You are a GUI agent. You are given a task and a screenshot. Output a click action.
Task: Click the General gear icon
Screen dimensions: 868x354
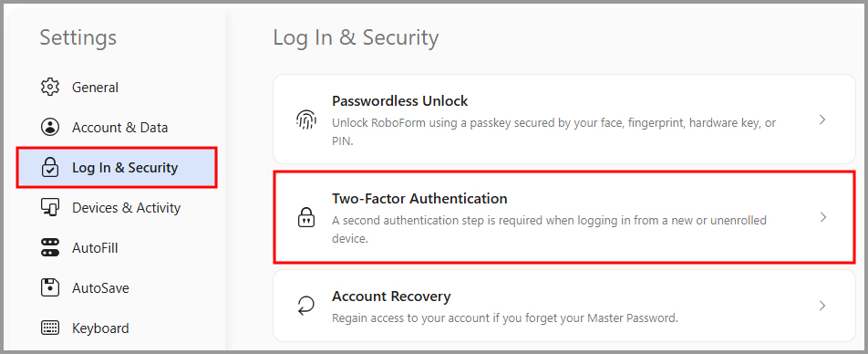50,87
